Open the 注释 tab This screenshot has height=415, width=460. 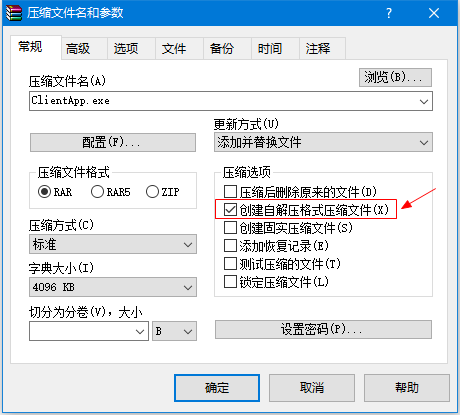click(318, 49)
